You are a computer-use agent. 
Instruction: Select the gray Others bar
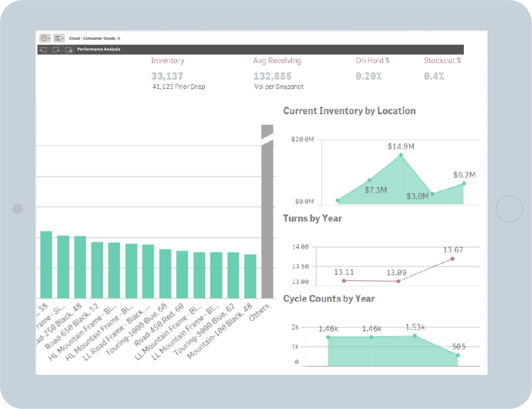click(x=267, y=211)
